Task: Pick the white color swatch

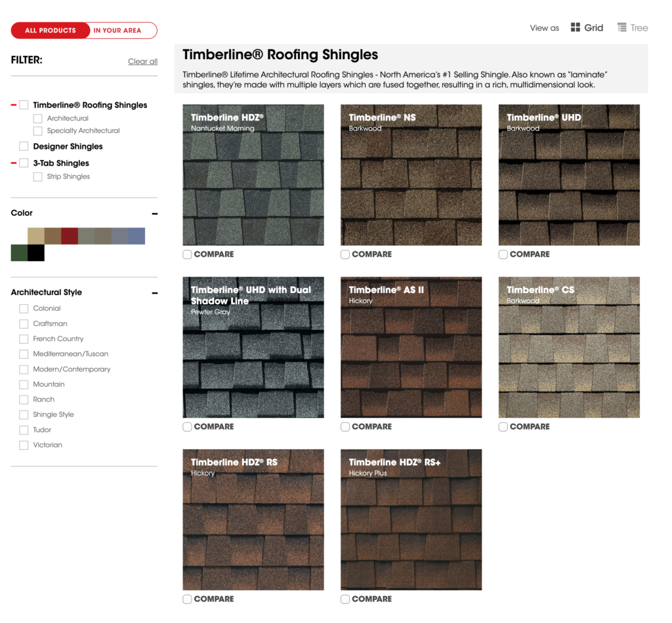Action: [x=19, y=236]
